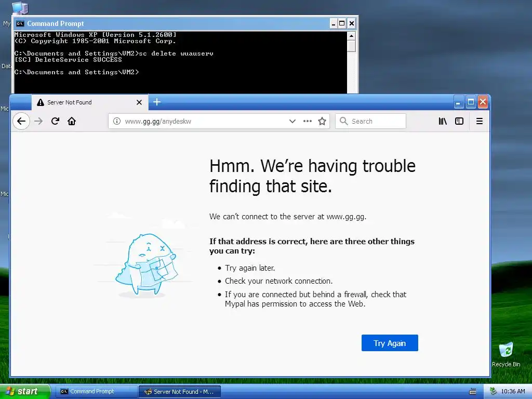The width and height of the screenshot is (532, 399).
Task: Click the 'Try again later.' bullet
Action: click(250, 268)
